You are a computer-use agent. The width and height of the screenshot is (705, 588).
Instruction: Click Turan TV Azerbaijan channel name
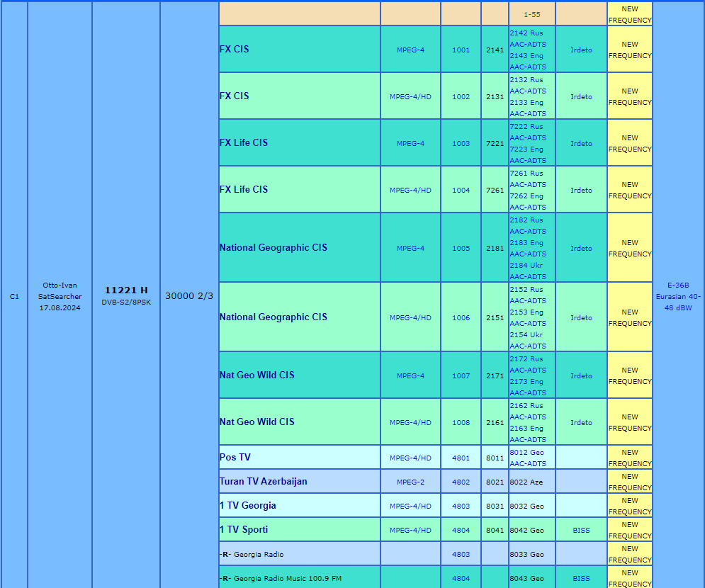pos(263,482)
